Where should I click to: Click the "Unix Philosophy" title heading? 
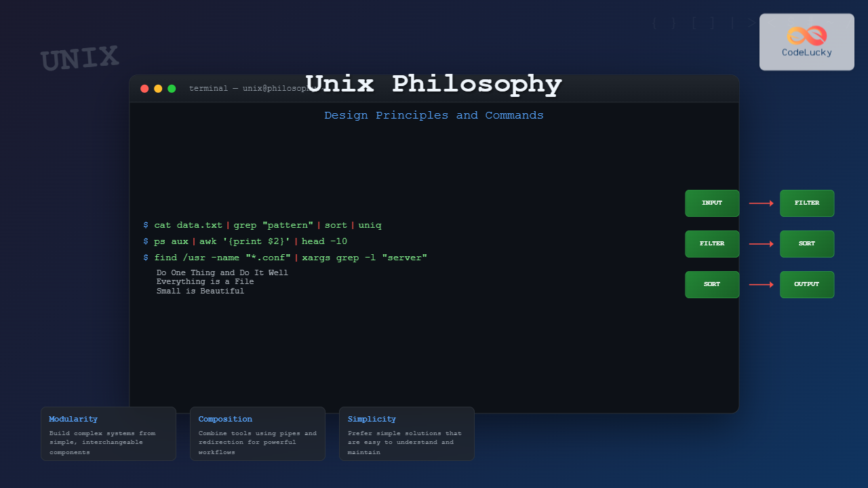point(434,84)
